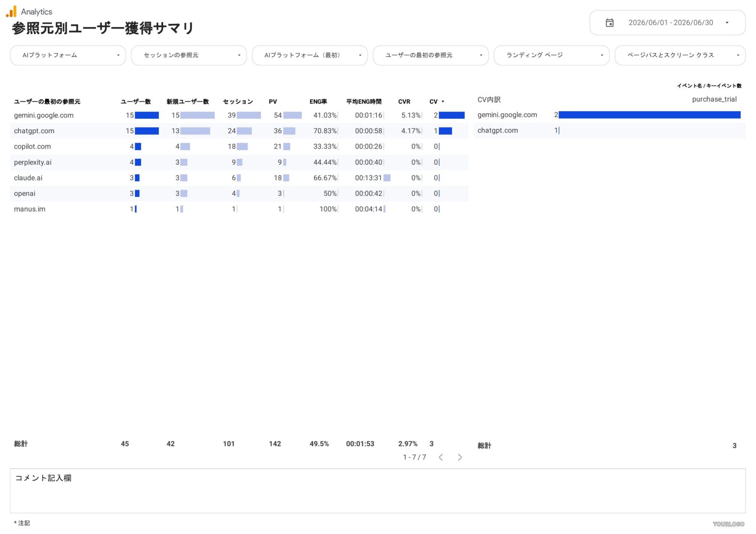This screenshot has width=756, height=534.
Task: Click the イベント名 / キーイベント数 label
Action: pyautogui.click(x=709, y=86)
